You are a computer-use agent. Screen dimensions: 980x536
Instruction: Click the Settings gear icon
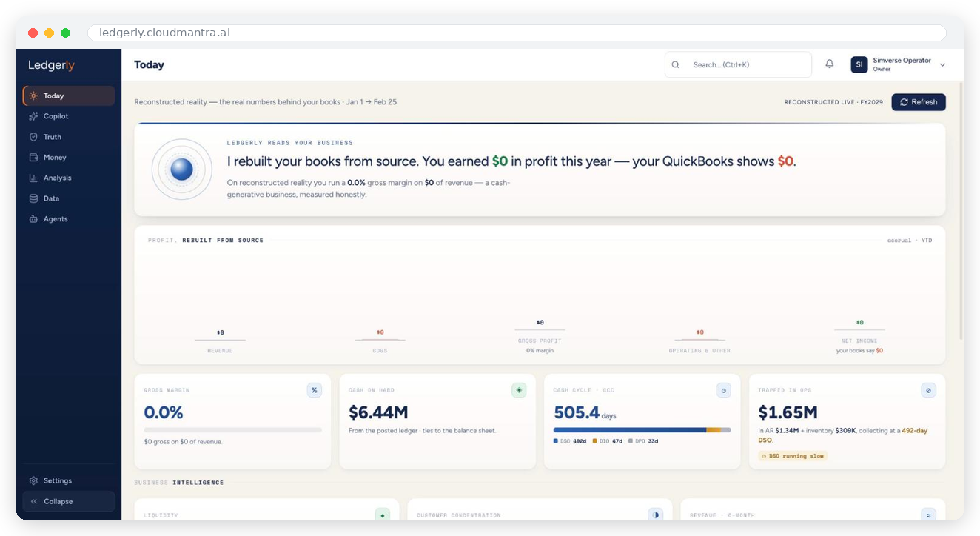coord(33,480)
